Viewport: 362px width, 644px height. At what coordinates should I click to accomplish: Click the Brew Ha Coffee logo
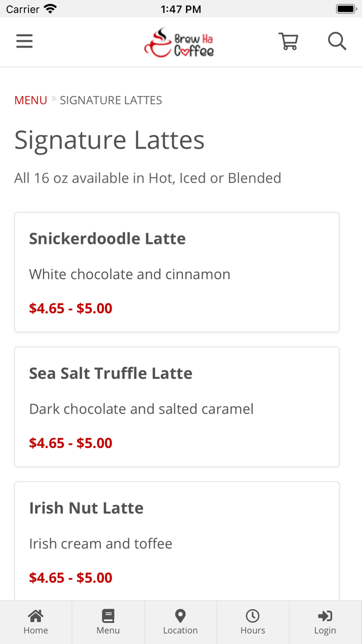[x=179, y=42]
